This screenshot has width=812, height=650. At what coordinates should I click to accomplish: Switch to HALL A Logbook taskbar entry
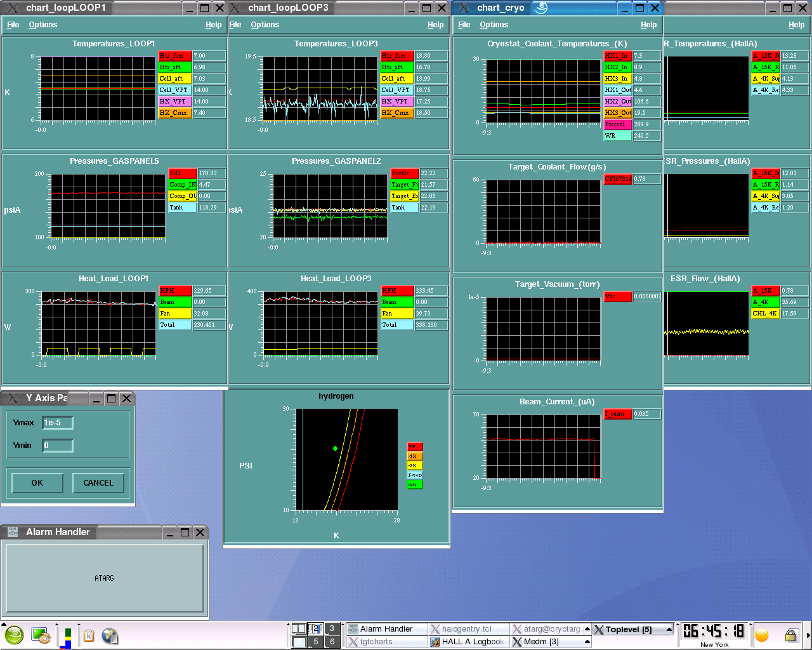pyautogui.click(x=469, y=642)
